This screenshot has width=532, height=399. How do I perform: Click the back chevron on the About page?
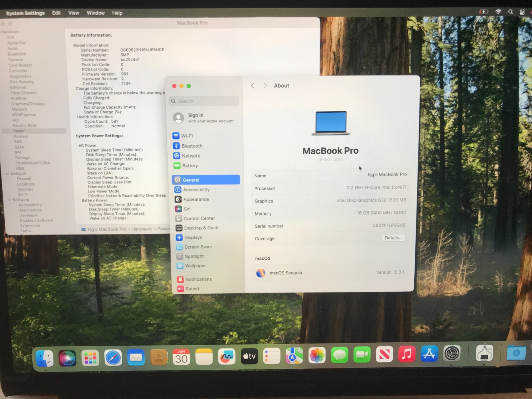click(x=252, y=85)
